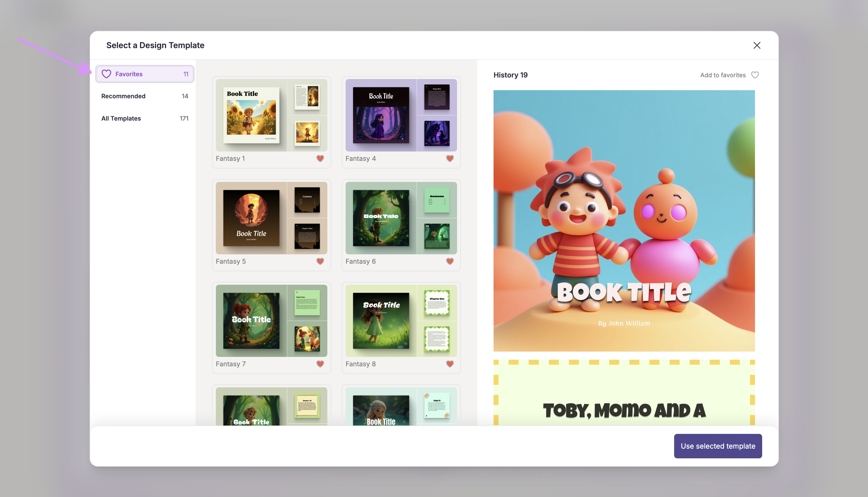This screenshot has width=868, height=497.
Task: Select the Fantasy 6 forest template thumbnail
Action: click(x=401, y=218)
